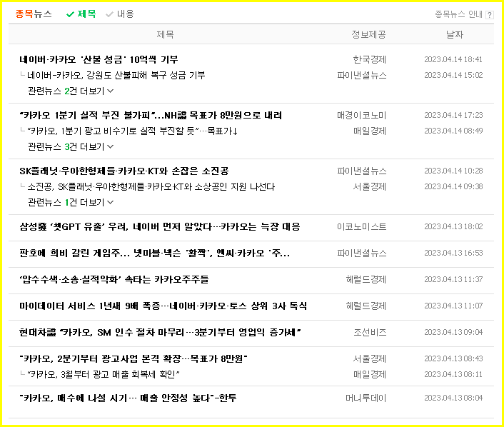Open article 삼성發 '챗GPT 유출' 우려
The width and height of the screenshot is (504, 427).
tap(160, 226)
